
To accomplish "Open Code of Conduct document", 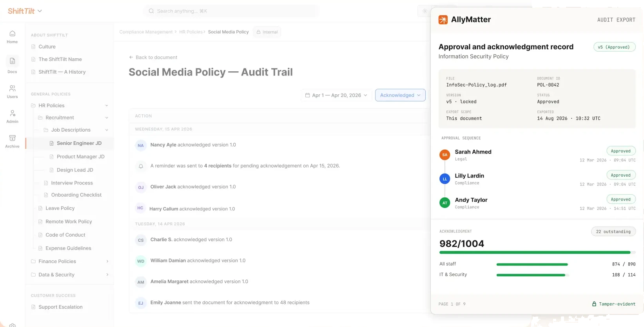I will coord(65,235).
